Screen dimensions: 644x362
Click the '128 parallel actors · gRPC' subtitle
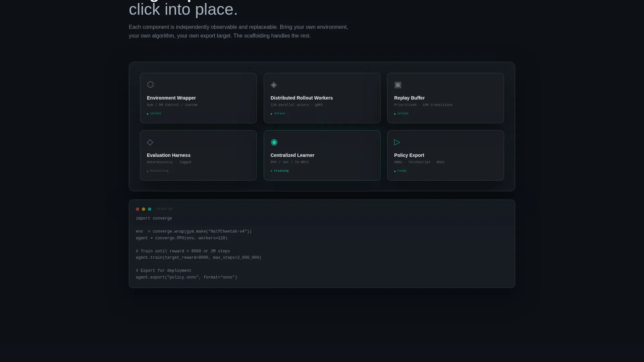tap(297, 105)
